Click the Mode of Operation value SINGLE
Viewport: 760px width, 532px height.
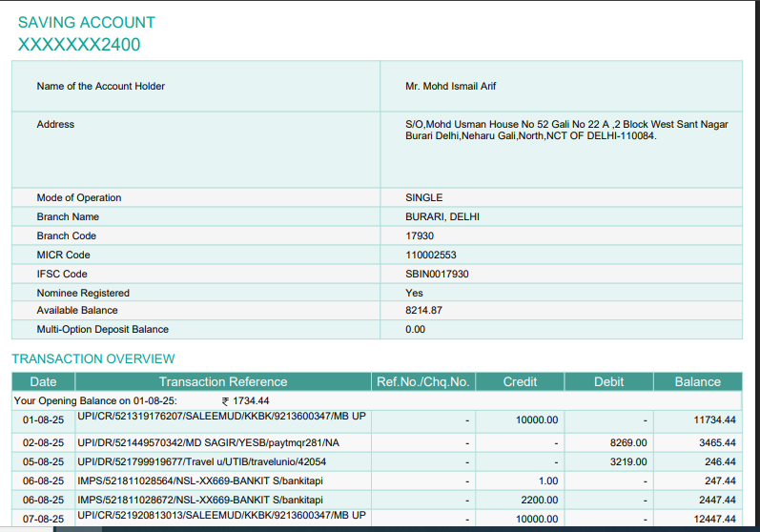click(x=424, y=198)
